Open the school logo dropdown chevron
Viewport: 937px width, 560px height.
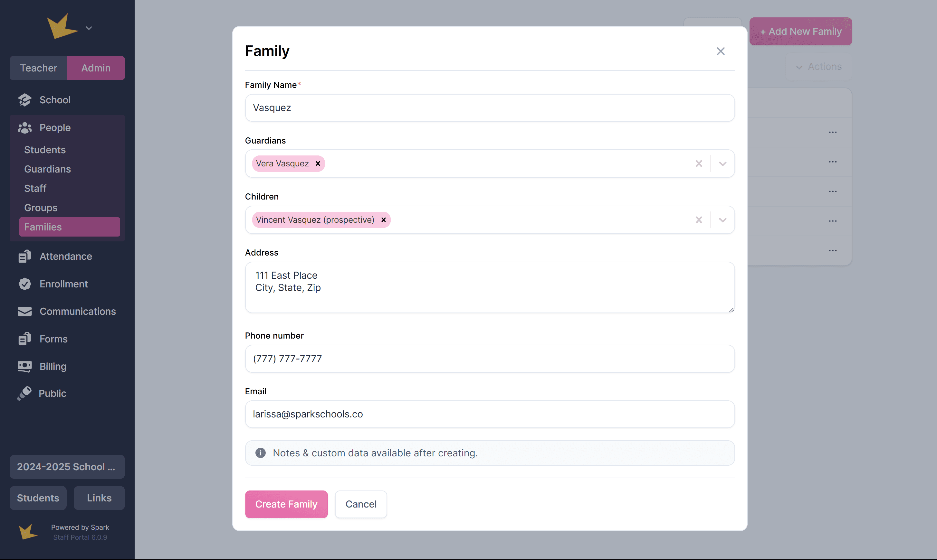point(89,28)
